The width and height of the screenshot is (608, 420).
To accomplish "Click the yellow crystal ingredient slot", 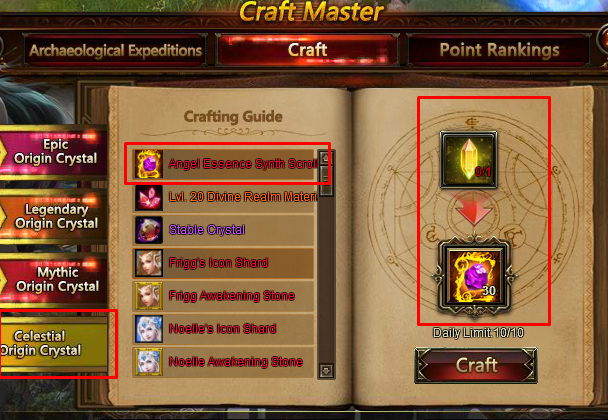I will (468, 160).
